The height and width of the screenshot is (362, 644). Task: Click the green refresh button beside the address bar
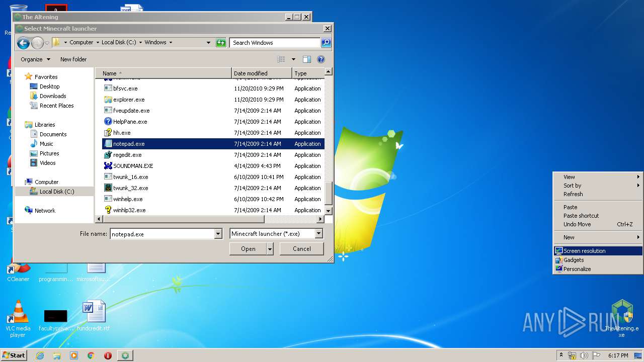[x=221, y=43]
